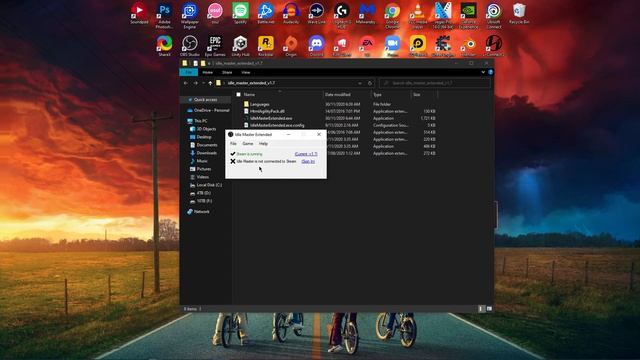Screen dimensions: 640x360
Task: Select Network in navigation pane
Action: point(198,211)
